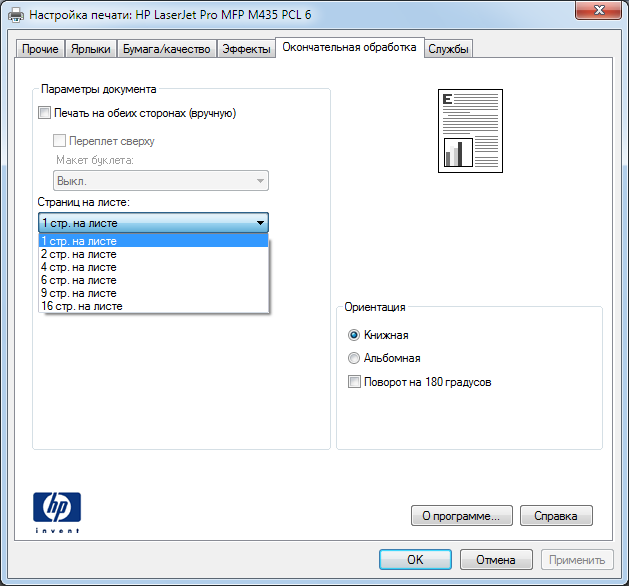Open the Бумага/качество tab
The height and width of the screenshot is (586, 629).
click(x=166, y=49)
